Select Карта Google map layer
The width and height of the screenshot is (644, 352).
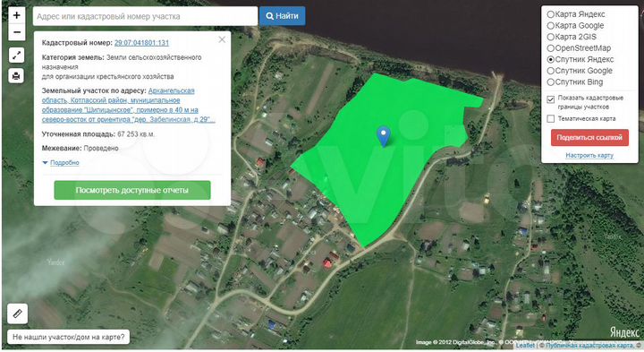[x=576, y=25]
